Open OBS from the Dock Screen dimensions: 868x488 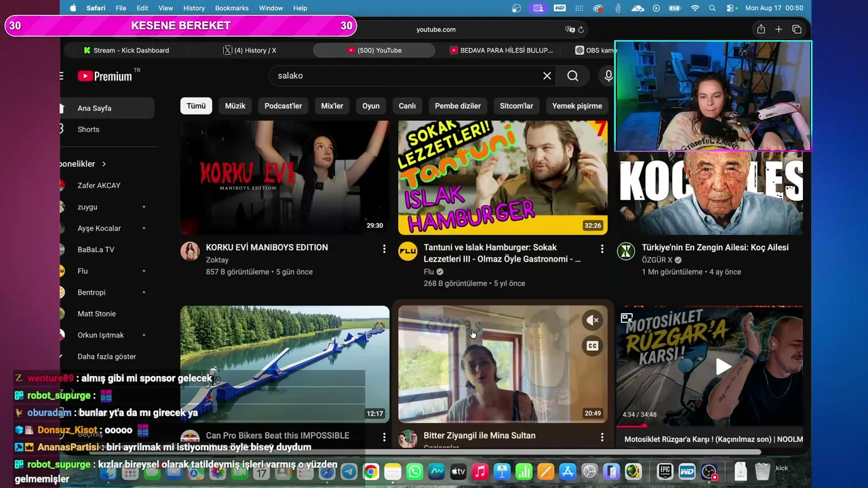(x=709, y=472)
